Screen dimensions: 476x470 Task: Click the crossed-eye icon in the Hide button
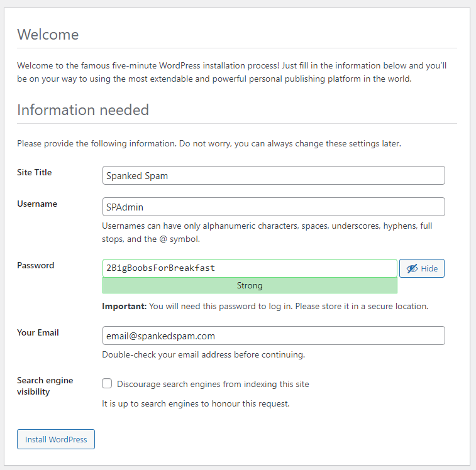click(x=412, y=268)
